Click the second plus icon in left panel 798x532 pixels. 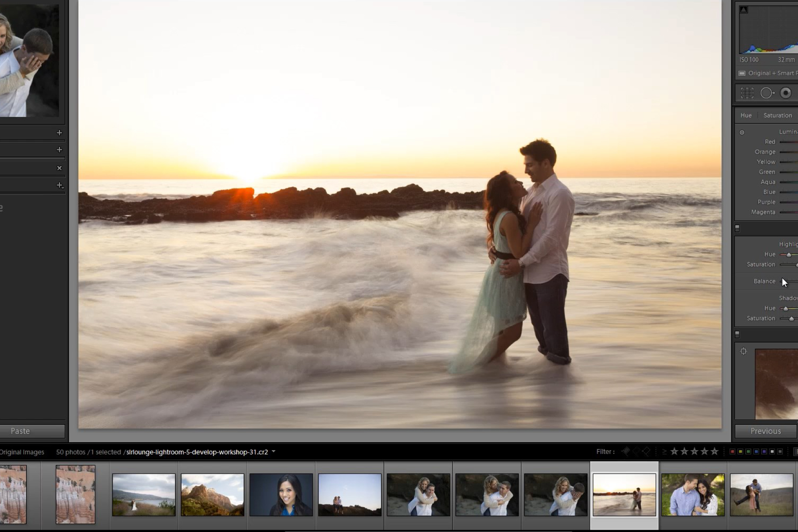point(59,150)
